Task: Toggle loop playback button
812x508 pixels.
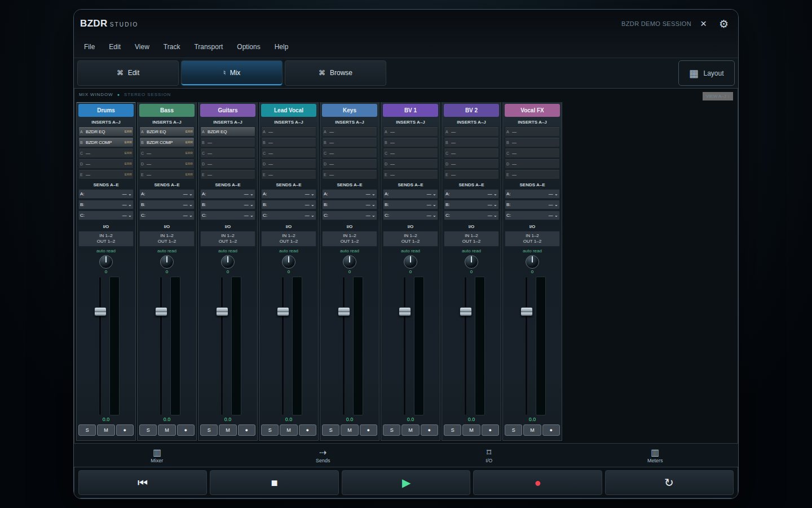Action: [x=669, y=483]
